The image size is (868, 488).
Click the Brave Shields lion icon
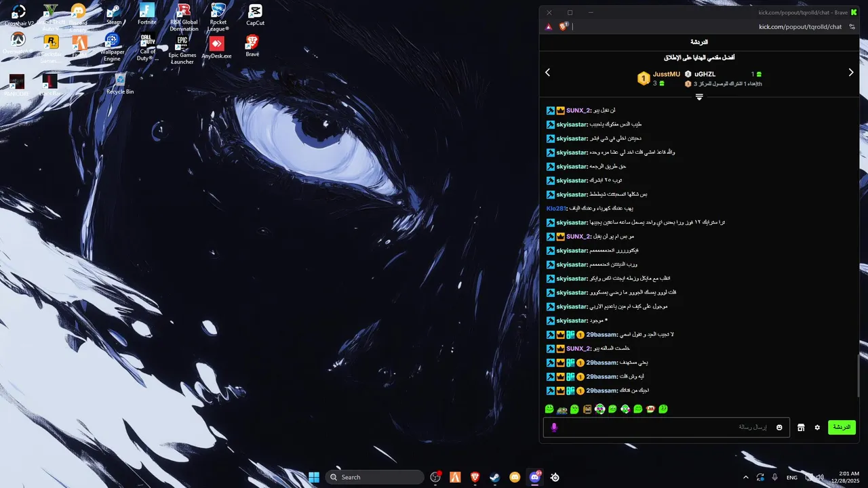(x=563, y=26)
